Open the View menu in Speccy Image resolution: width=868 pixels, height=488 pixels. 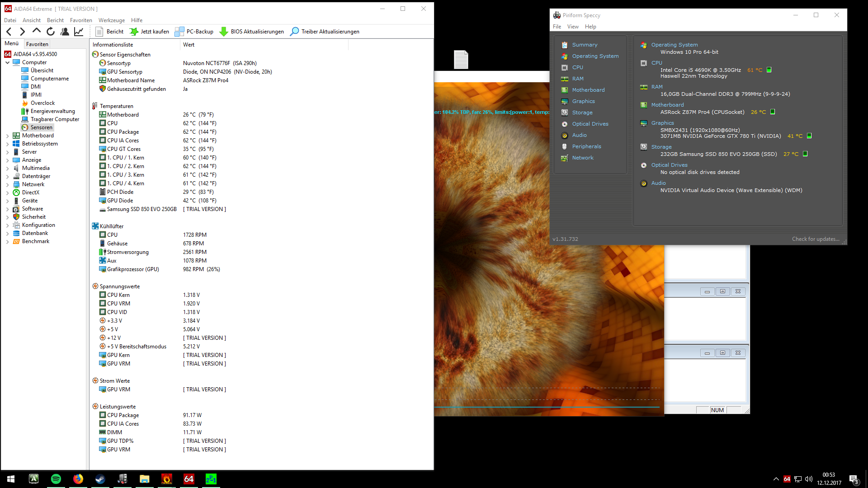[x=573, y=27]
